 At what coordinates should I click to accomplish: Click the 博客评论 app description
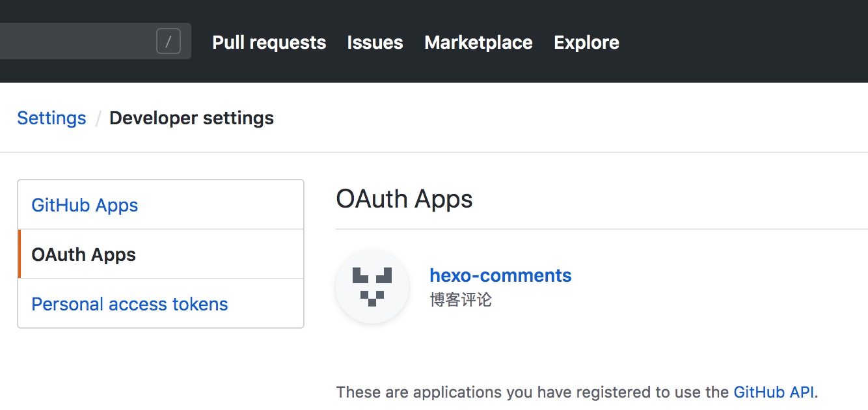[461, 300]
